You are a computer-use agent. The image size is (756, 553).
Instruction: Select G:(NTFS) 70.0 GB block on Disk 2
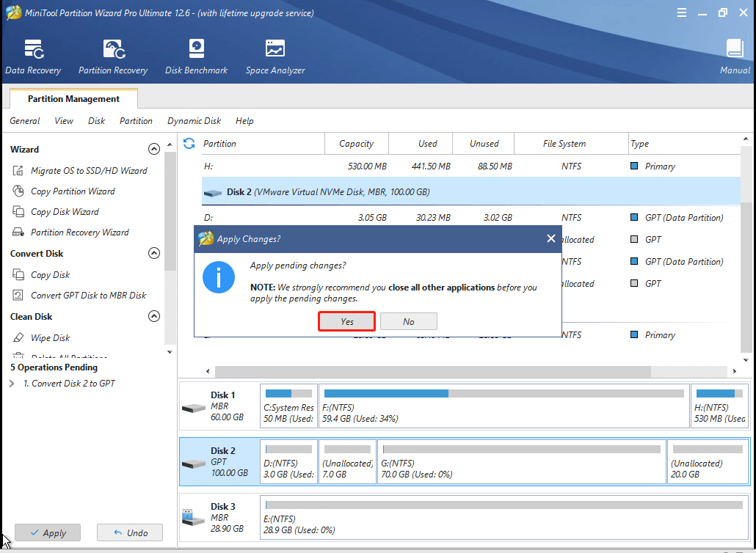522,461
